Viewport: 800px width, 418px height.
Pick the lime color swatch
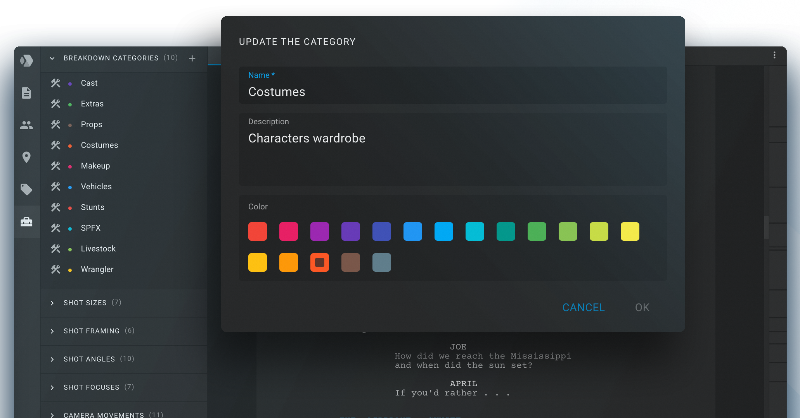(x=599, y=231)
